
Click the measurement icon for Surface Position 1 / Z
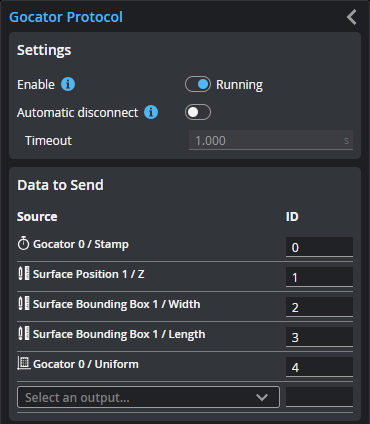23,273
